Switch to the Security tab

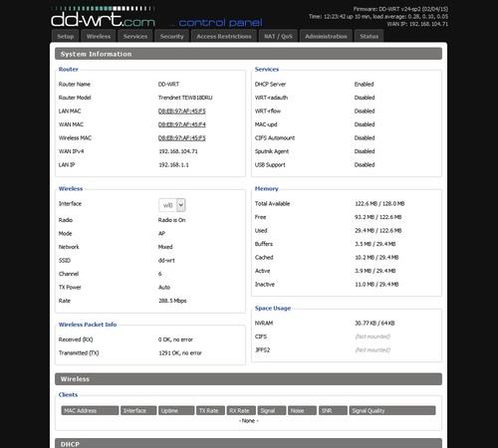tap(171, 36)
